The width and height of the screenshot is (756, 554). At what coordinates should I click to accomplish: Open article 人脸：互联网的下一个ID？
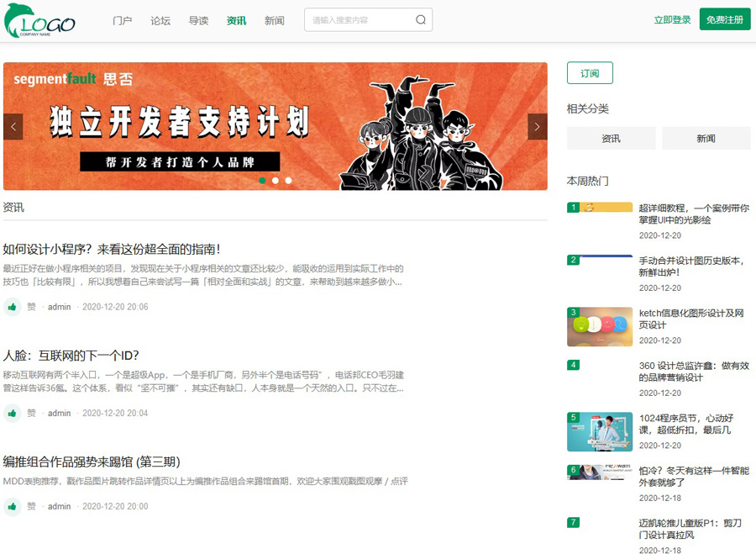(x=71, y=356)
